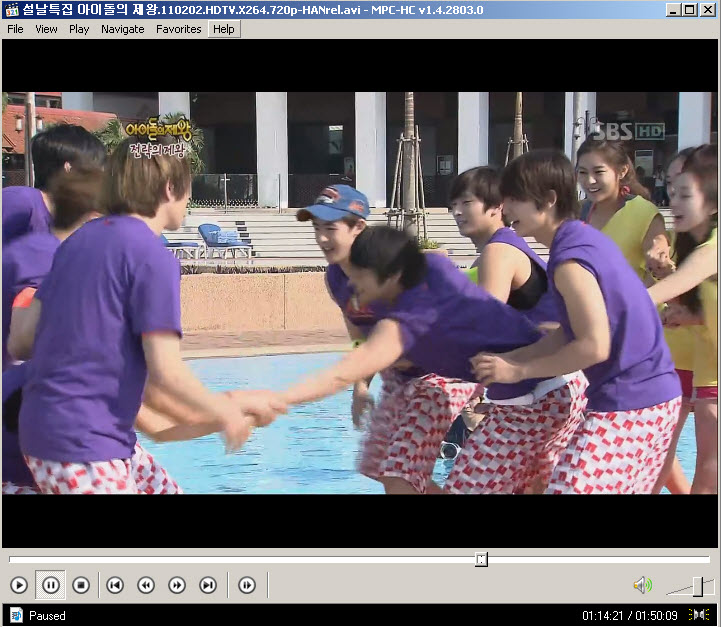The height and width of the screenshot is (627, 721).
Task: Click the elapsed time 01:14:21 display
Action: [x=602, y=616]
